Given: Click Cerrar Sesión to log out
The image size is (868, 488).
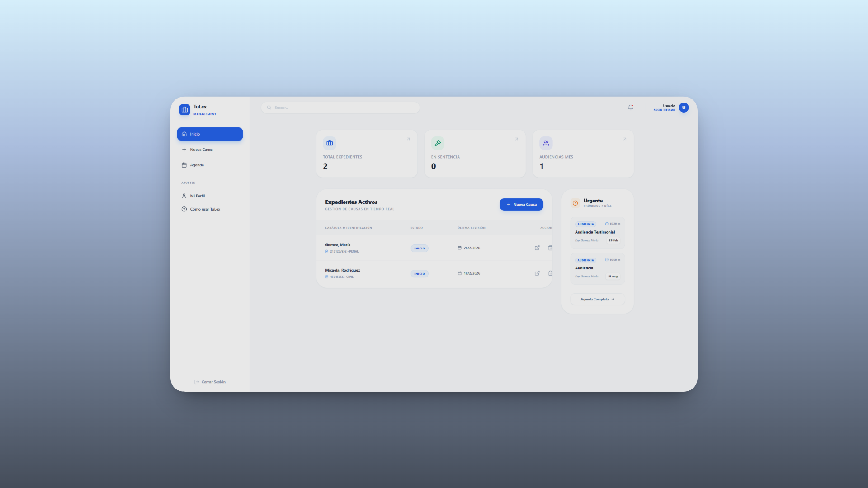Looking at the screenshot, I should (x=210, y=382).
